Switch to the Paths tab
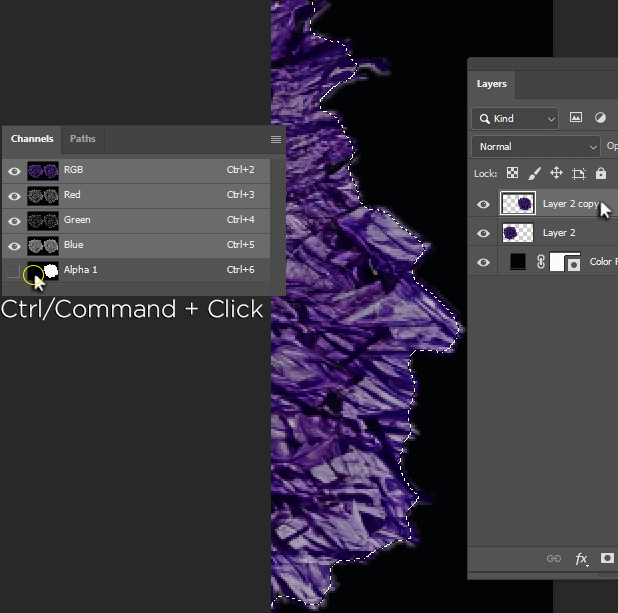618x613 pixels. pos(83,139)
